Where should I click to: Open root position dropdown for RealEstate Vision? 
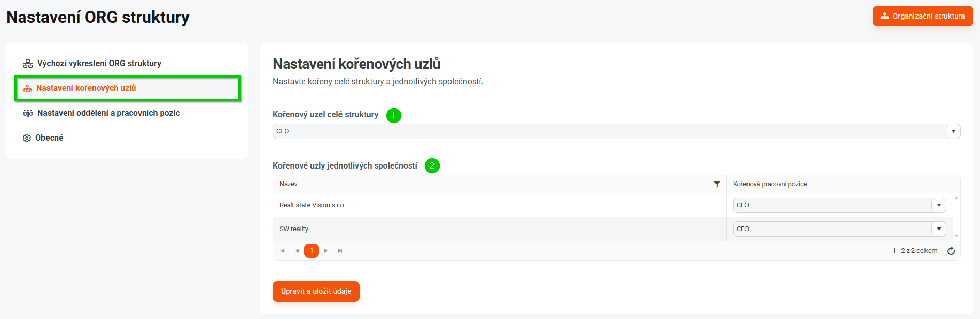coord(939,205)
